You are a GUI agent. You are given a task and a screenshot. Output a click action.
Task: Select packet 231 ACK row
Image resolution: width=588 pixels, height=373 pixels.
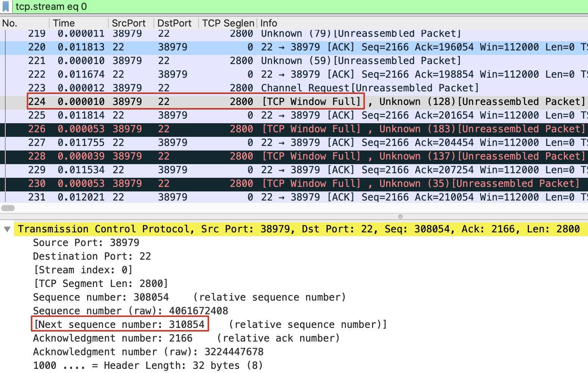pyautogui.click(x=265, y=197)
